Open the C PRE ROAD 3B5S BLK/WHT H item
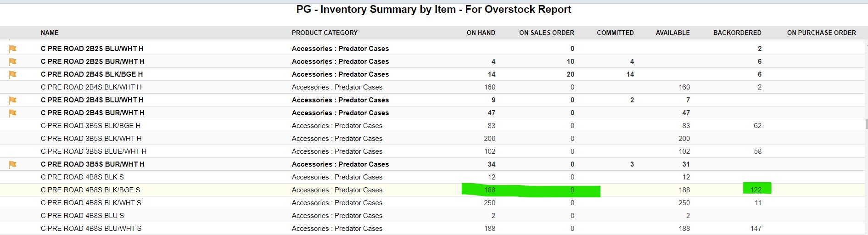 [x=91, y=139]
